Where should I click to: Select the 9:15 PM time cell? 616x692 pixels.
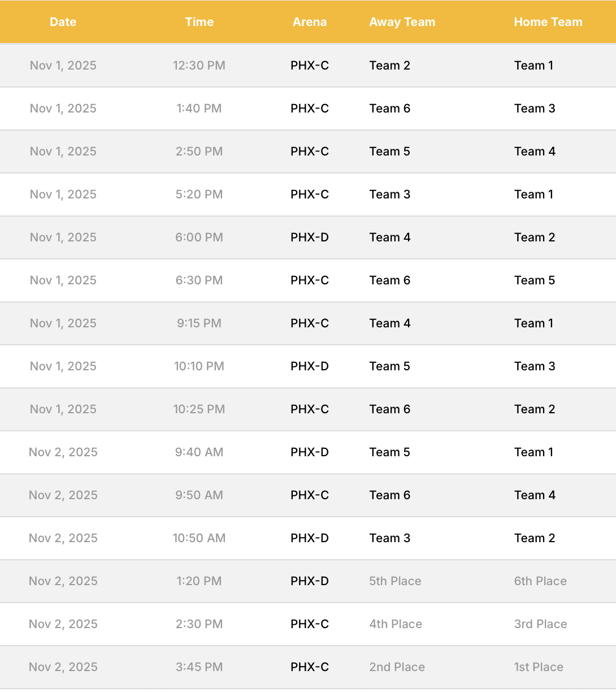tap(199, 323)
